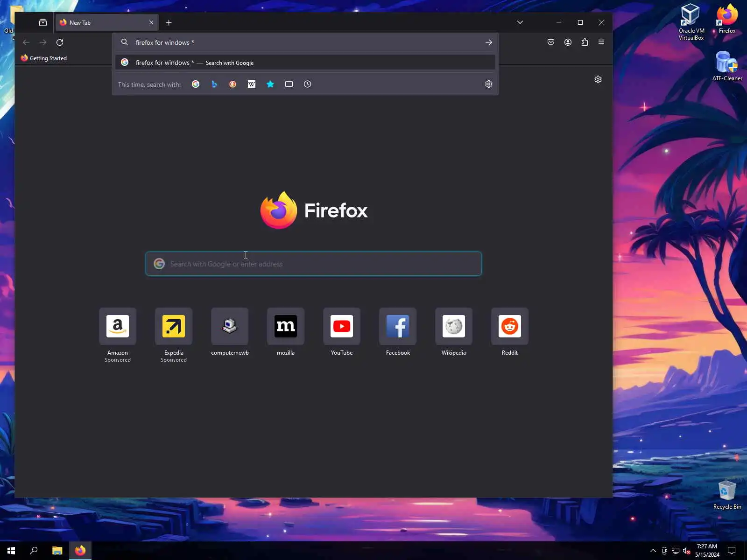Open File Explorer from taskbar
The width and height of the screenshot is (747, 560).
(57, 551)
